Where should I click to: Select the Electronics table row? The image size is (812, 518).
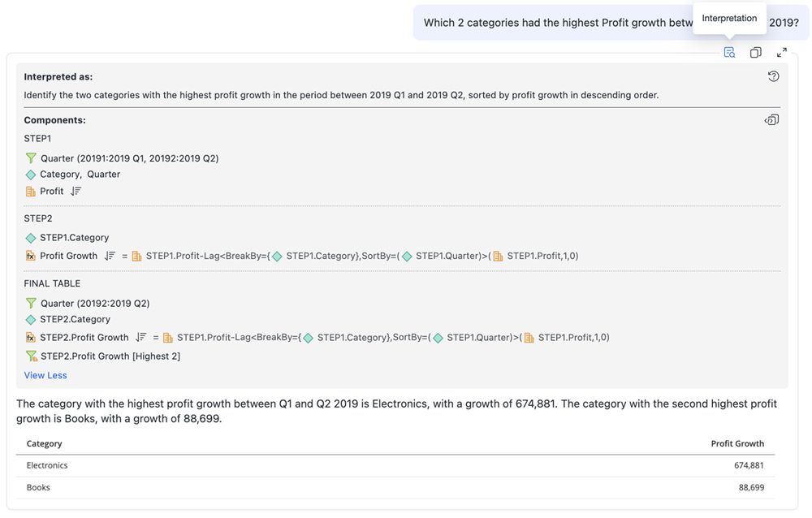(395, 465)
